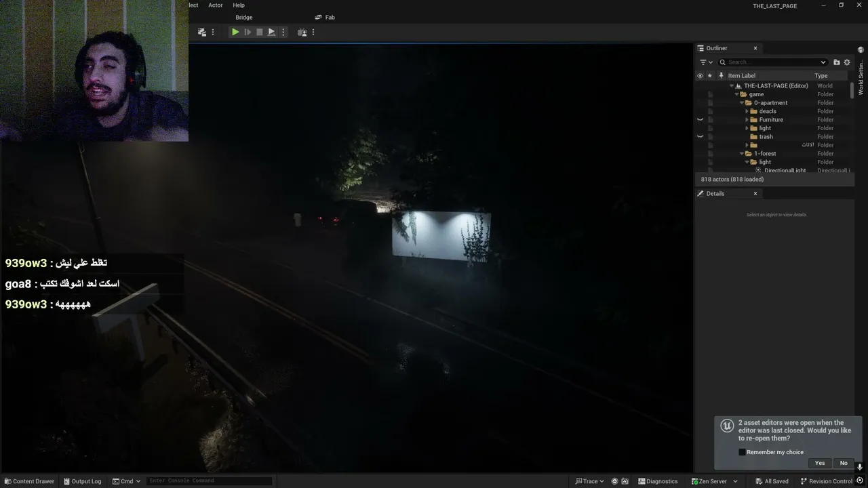The image size is (868, 488).
Task: Check the Remember my choice checkbox
Action: 742,452
